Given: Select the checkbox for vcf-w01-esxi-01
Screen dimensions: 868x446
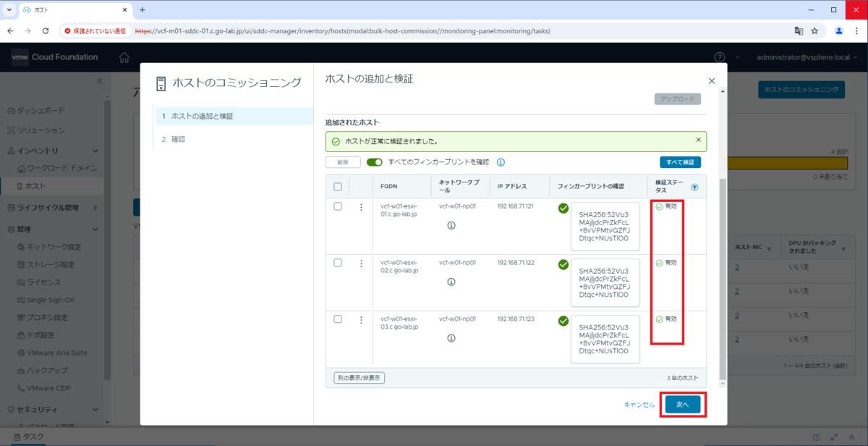Looking at the screenshot, I should [x=338, y=206].
